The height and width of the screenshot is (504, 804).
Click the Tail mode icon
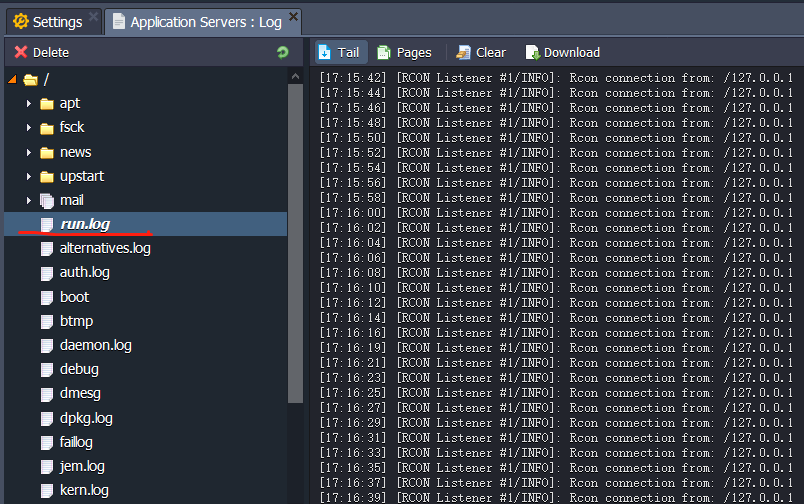(325, 53)
